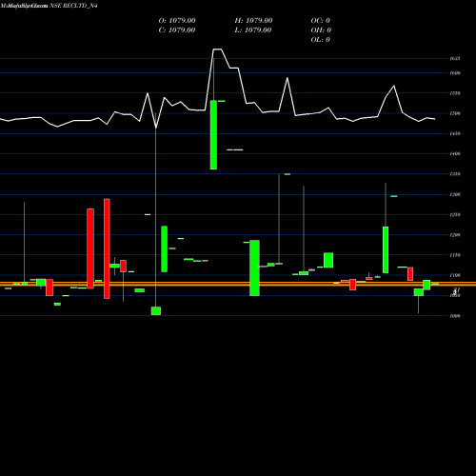Select the H: 1079.00 high value
This screenshot has width=476, height=476.
[x=253, y=21]
